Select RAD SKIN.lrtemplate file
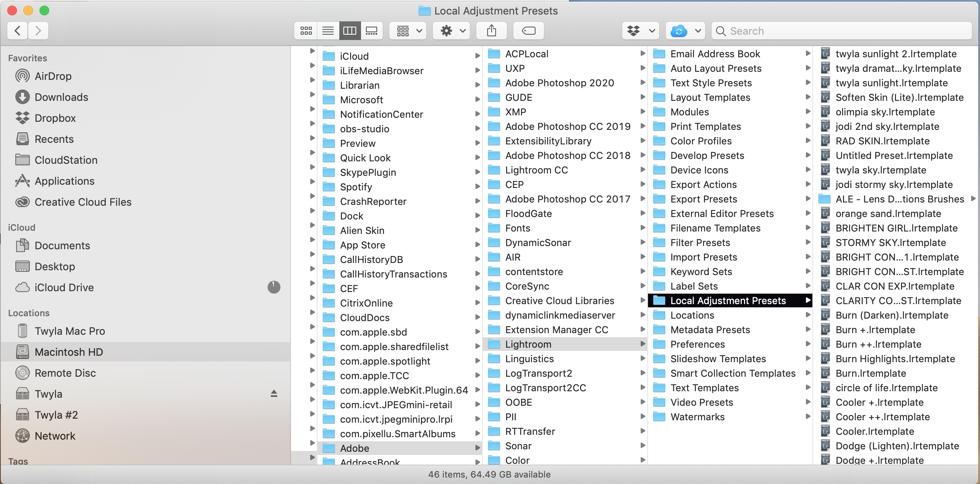Screen dimensions: 980x484 (882, 141)
